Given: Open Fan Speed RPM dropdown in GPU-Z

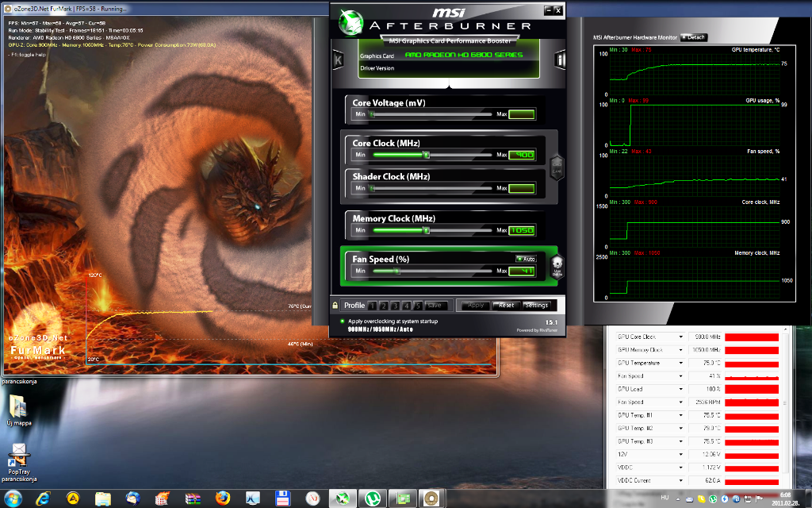Looking at the screenshot, I should (681, 402).
